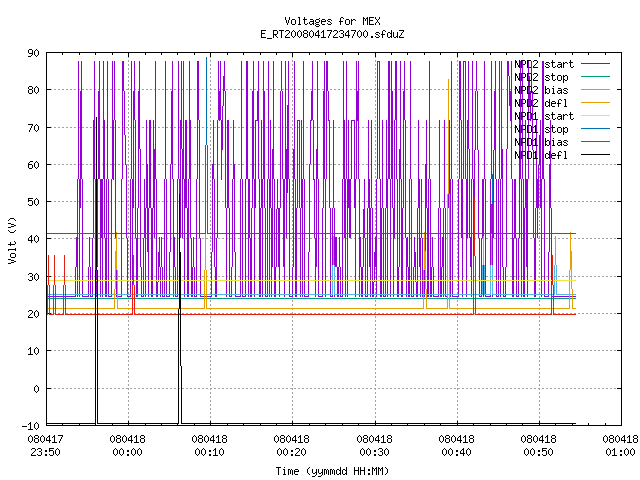This screenshot has width=640, height=480.
Task: Click the 'Time (yymmdd HH:MM)' x-axis label
Action: [332, 471]
